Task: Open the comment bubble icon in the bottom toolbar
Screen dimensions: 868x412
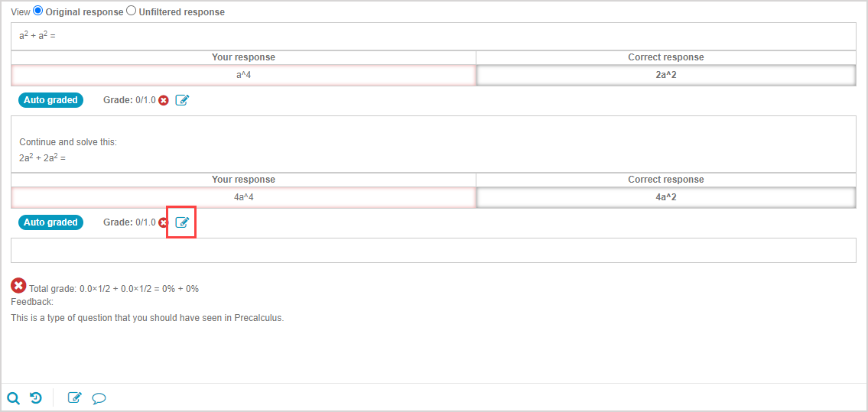Action: 99,397
